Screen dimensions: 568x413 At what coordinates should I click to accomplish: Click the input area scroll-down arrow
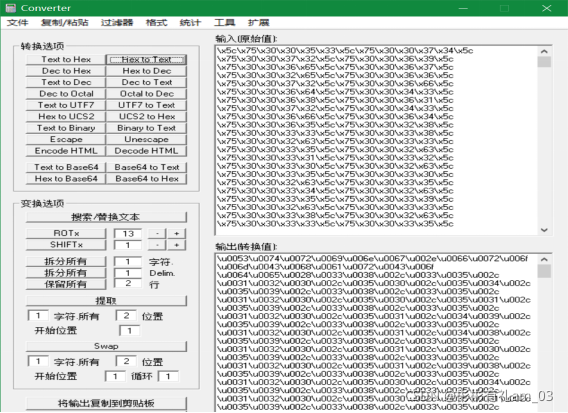[544, 230]
